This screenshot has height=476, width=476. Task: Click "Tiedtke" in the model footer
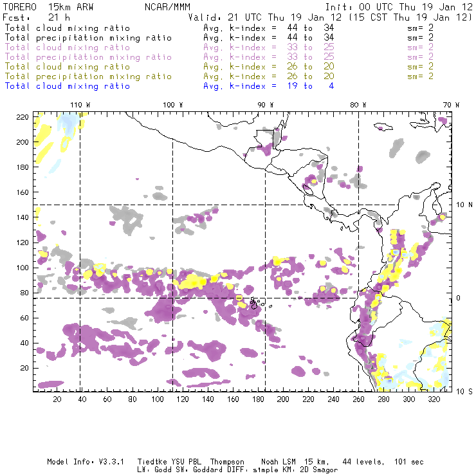[x=152, y=462]
